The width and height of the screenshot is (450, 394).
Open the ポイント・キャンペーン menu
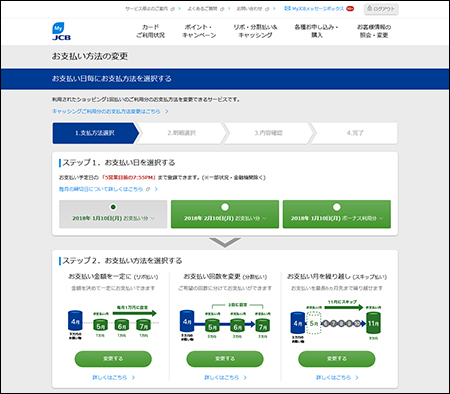coord(199,31)
